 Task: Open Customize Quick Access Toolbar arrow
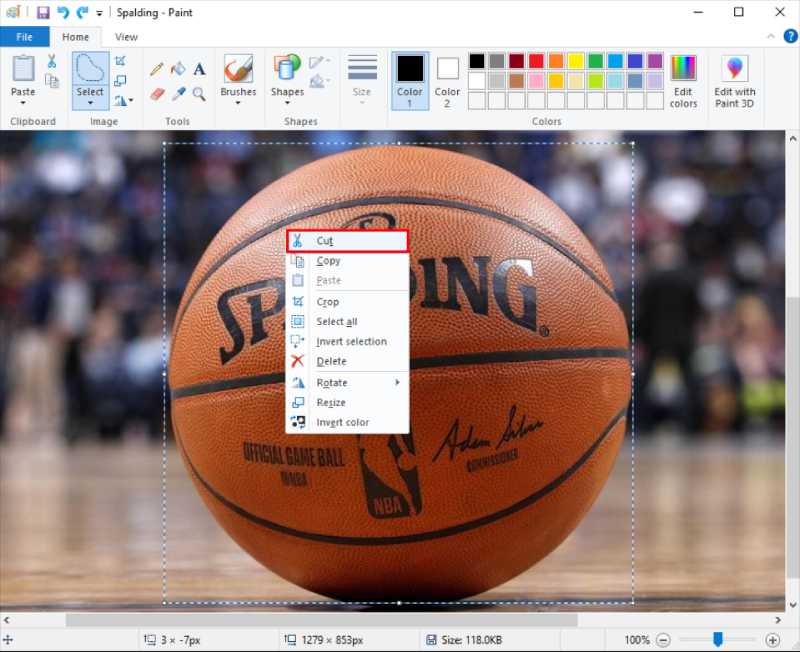click(99, 13)
